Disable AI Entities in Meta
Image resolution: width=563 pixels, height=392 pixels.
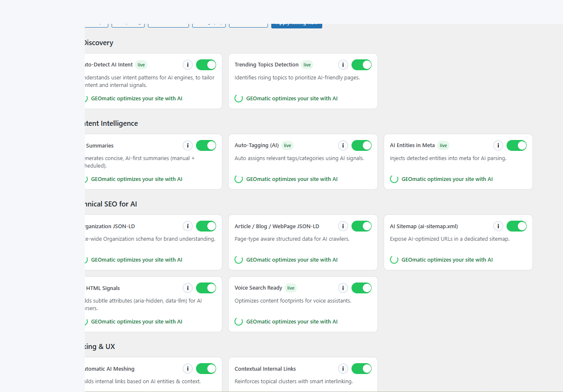pyautogui.click(x=517, y=145)
